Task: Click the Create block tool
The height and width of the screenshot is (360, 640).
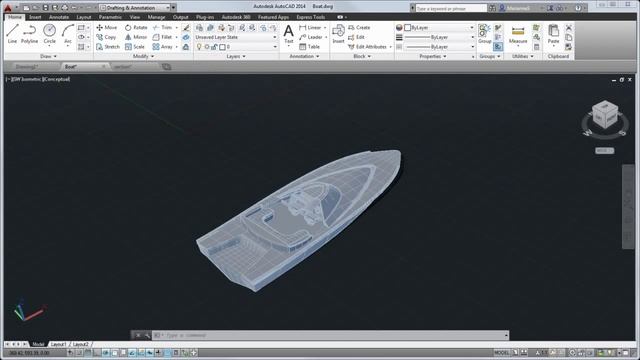Action: [x=359, y=27]
